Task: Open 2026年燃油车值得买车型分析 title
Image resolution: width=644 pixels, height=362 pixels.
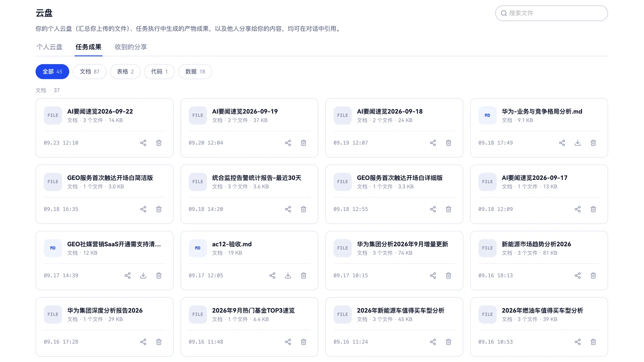Action: point(542,311)
